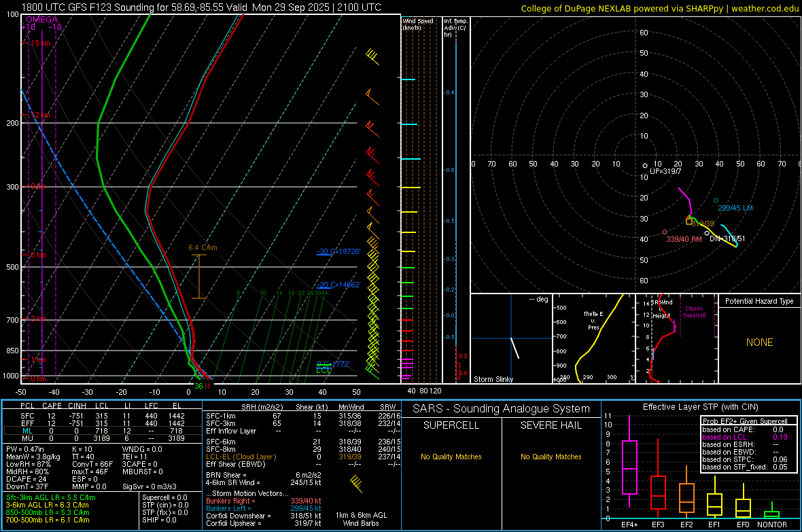The height and width of the screenshot is (532, 802).
Task: Click the 'STP (cin) = 0.0' value
Action: [164, 505]
